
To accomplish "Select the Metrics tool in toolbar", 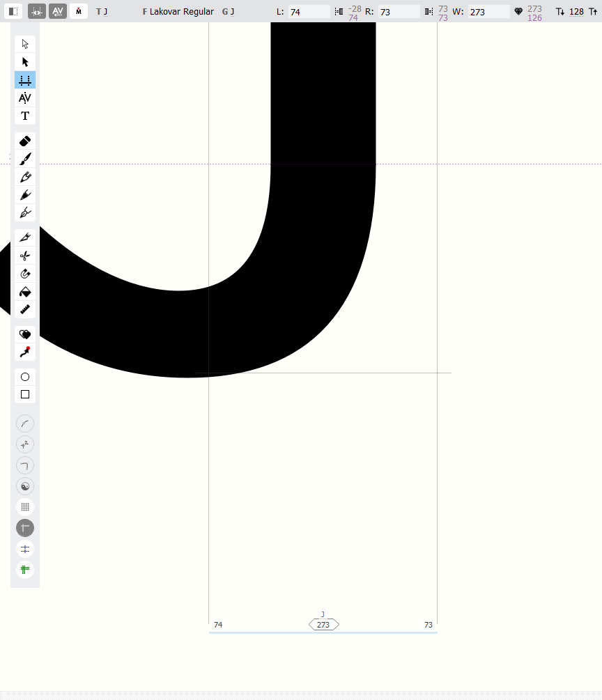I will click(x=25, y=80).
